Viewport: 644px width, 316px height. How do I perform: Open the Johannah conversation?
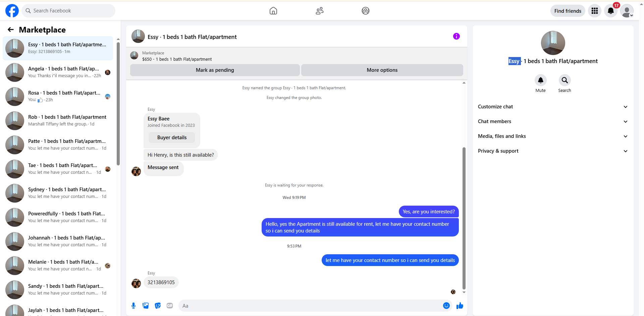coord(58,242)
